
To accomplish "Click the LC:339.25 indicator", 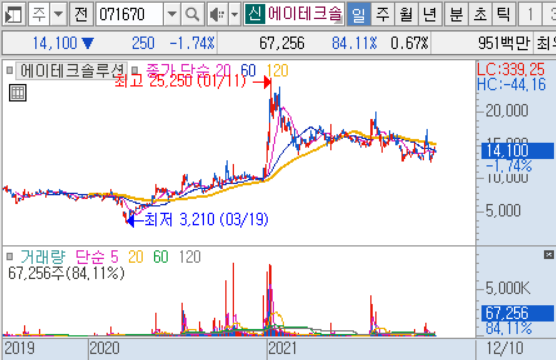I will 511,69.
